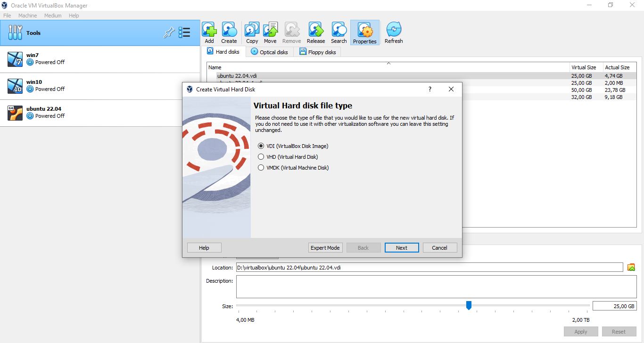Close the Create Virtual Hard Disk dialog
644x343 pixels.
tap(451, 89)
